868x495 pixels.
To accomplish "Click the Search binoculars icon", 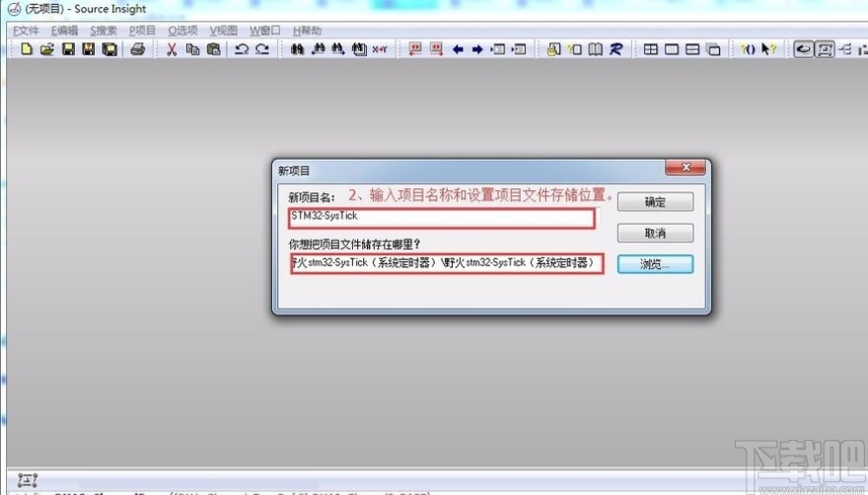I will point(297,49).
